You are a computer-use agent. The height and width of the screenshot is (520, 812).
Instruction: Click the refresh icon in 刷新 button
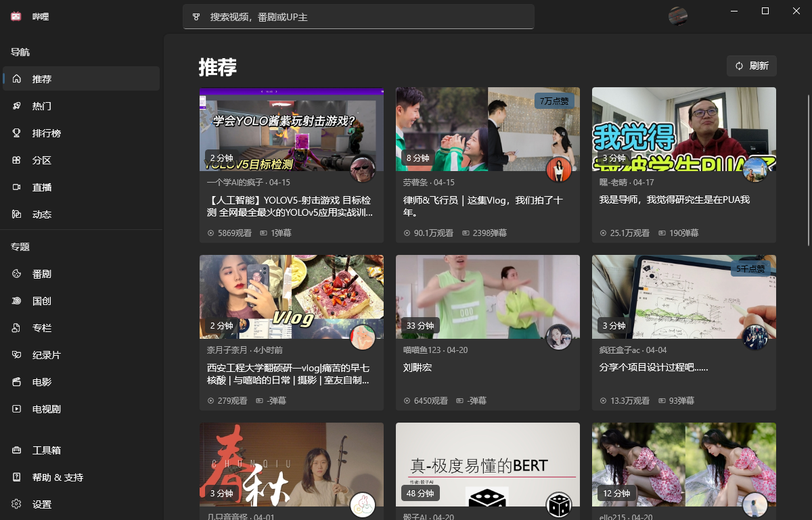tap(739, 66)
